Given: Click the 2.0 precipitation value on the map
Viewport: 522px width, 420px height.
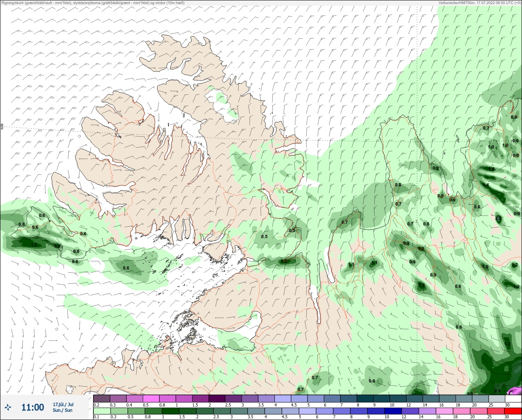Looking at the screenshot, I should tap(498, 391).
